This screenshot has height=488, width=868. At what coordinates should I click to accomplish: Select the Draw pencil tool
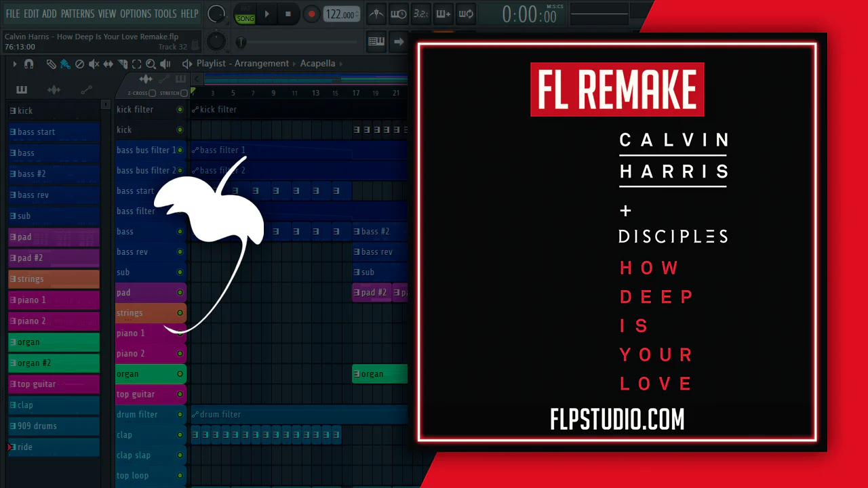click(x=51, y=64)
